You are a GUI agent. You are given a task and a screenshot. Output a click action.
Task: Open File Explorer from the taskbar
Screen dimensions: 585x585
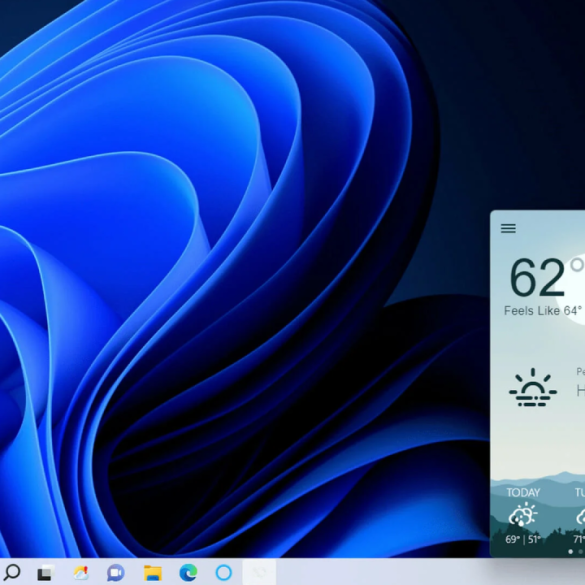[x=153, y=573]
